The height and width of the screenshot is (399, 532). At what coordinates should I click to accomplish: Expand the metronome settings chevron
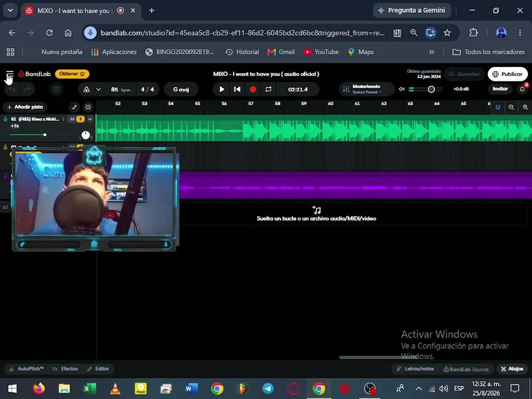[99, 90]
